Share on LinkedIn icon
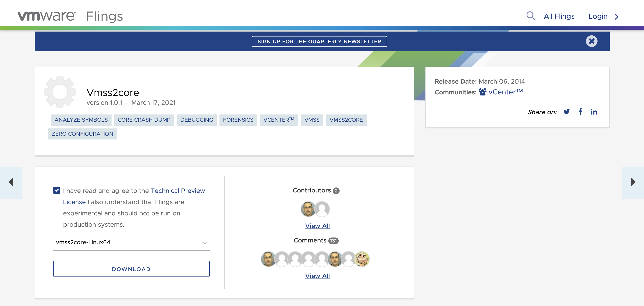The image size is (644, 306). [594, 112]
